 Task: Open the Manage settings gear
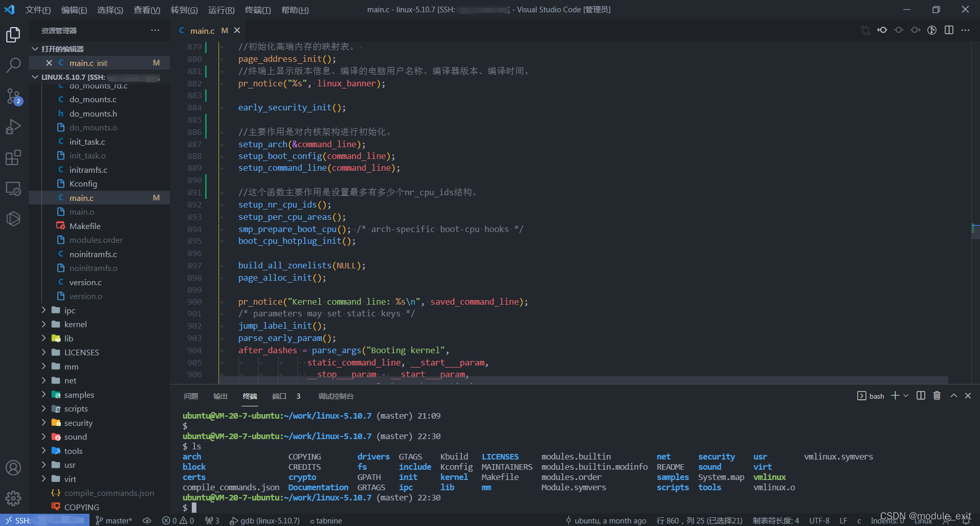tap(13, 498)
